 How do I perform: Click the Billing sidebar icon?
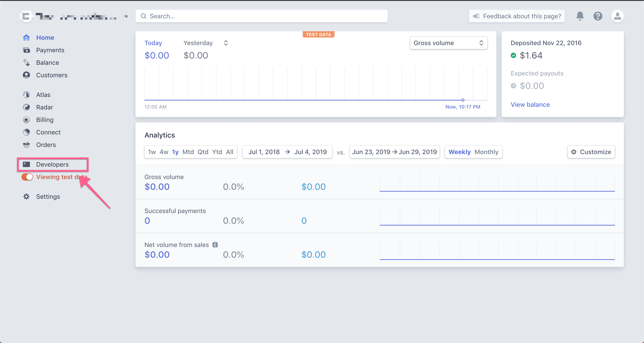click(x=26, y=119)
